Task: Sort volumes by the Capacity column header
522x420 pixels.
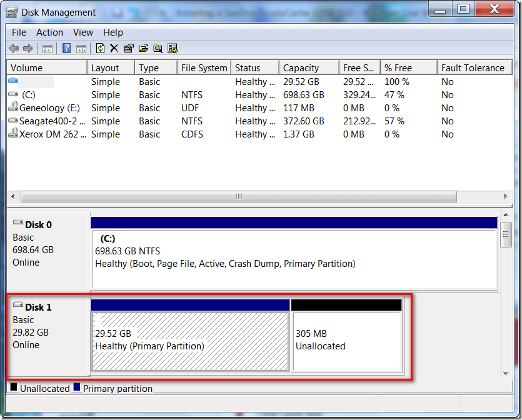Action: tap(301, 68)
